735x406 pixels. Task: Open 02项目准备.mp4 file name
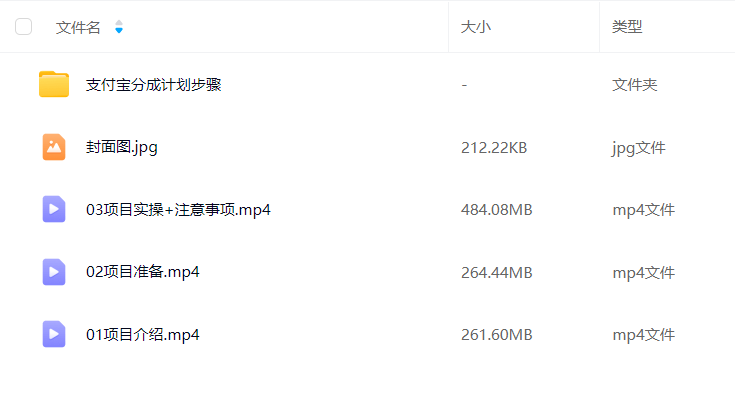click(142, 272)
